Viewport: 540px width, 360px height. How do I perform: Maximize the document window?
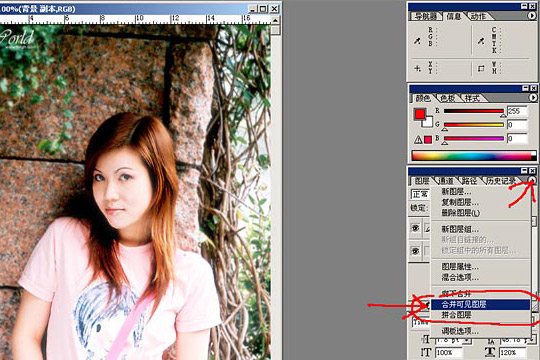(x=263, y=9)
